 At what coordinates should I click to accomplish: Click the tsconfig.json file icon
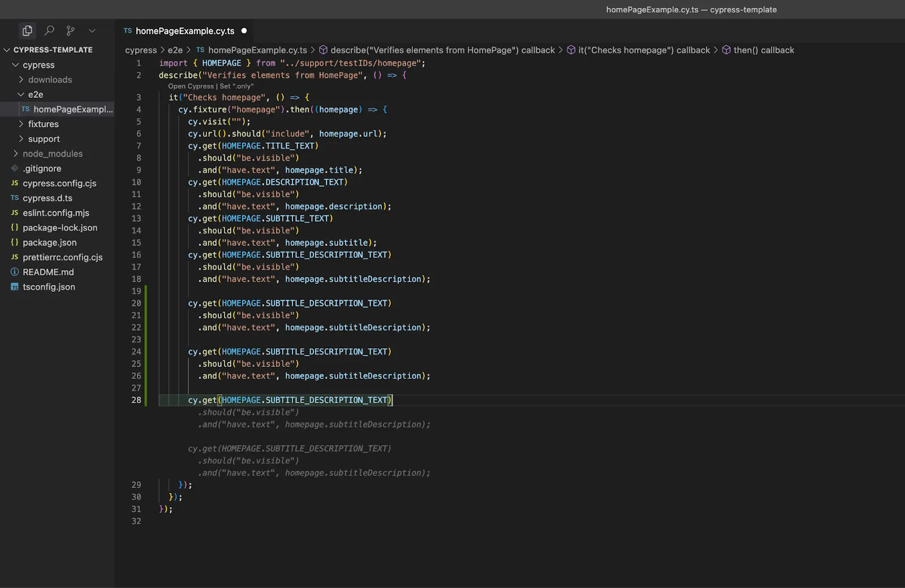pyautogui.click(x=15, y=287)
